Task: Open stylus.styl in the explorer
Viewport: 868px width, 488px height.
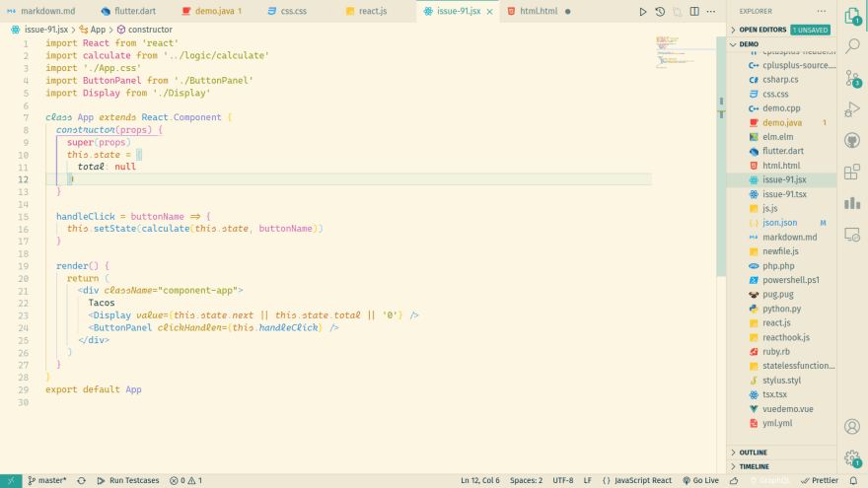Action: 781,381
